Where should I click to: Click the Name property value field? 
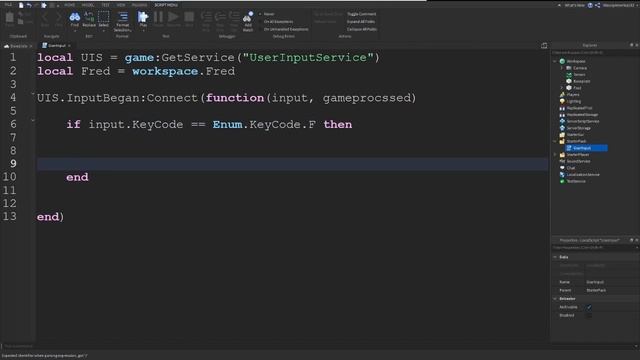(x=611, y=282)
